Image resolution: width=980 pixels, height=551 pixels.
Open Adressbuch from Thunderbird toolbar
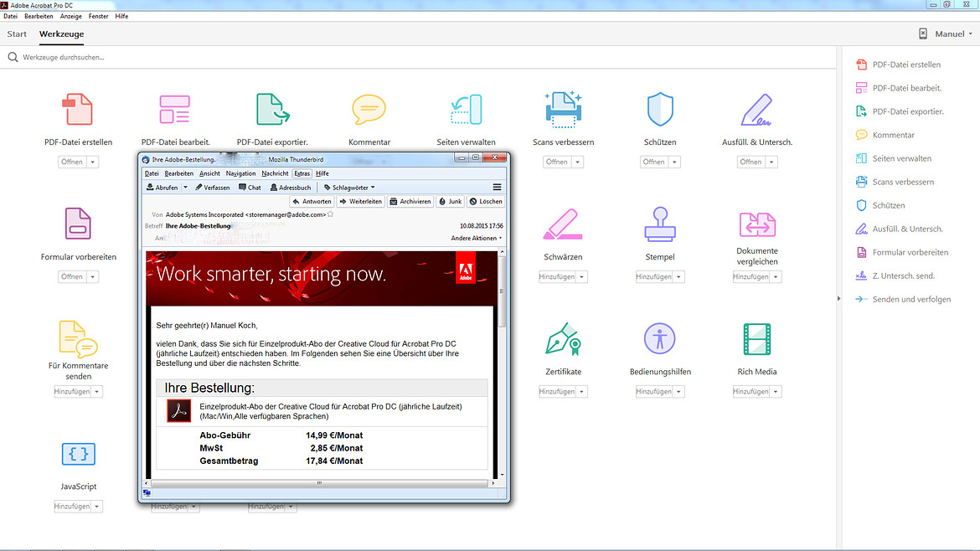pos(291,188)
